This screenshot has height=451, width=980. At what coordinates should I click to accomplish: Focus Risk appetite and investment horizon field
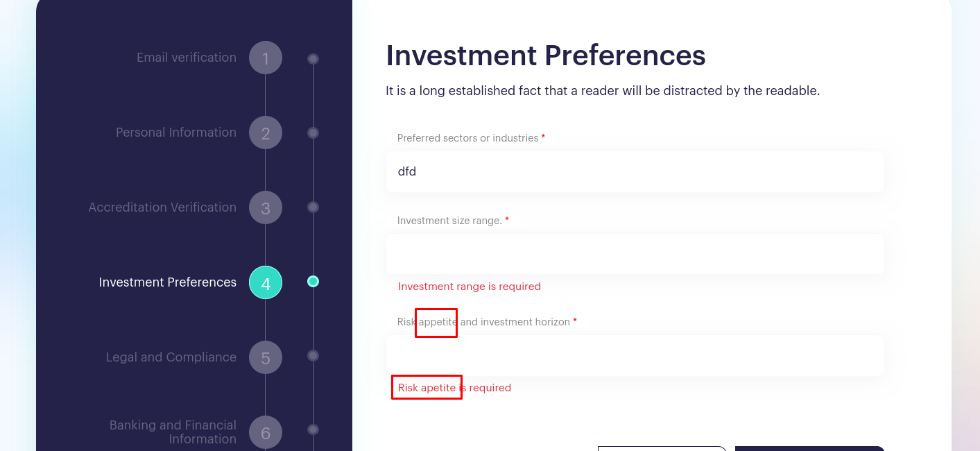tap(635, 355)
